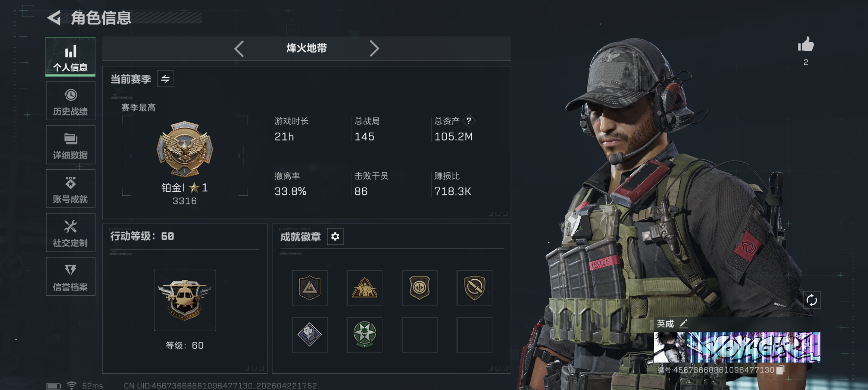Like the profile with the thumbs-up icon
The height and width of the screenshot is (390, 868).
pyautogui.click(x=805, y=45)
